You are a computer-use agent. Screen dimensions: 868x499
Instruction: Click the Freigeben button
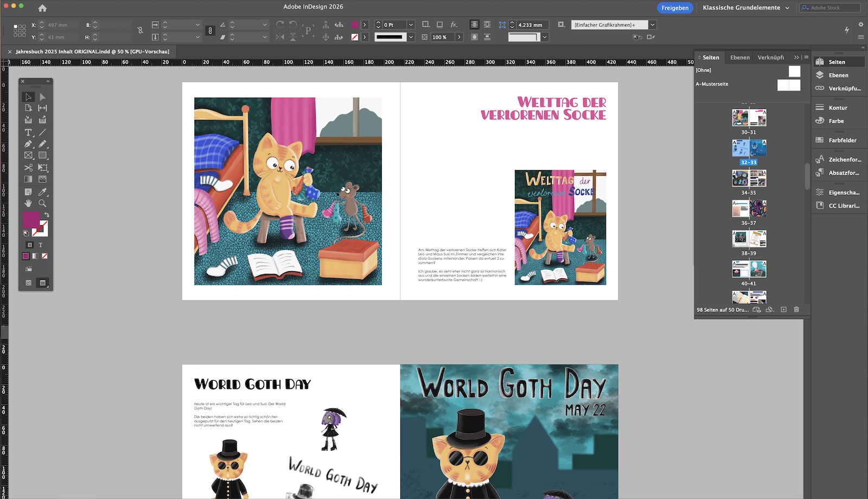coord(675,8)
